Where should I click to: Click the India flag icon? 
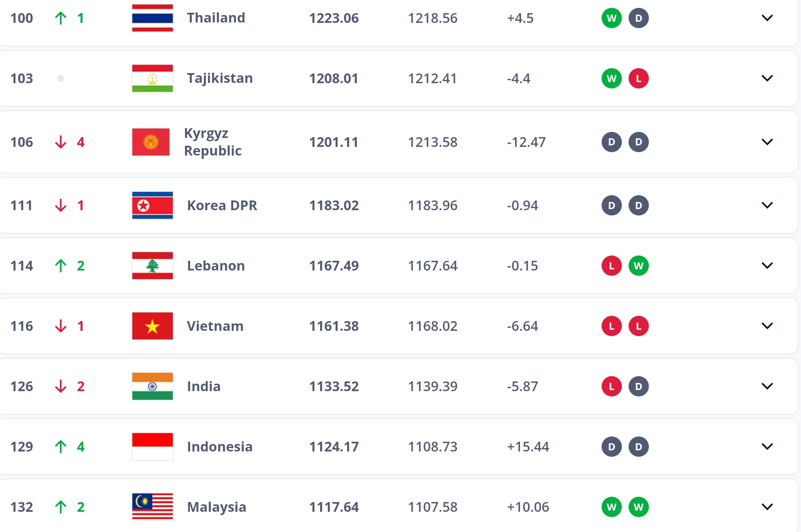[153, 386]
